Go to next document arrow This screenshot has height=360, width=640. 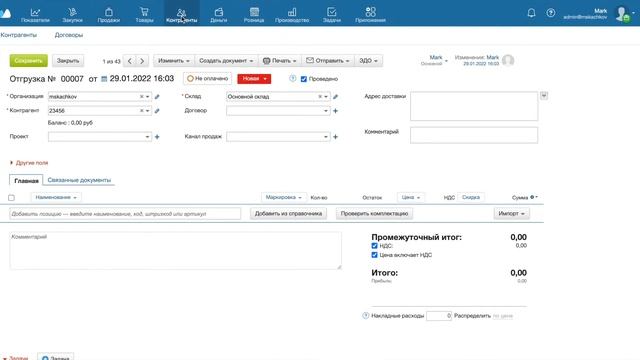tap(142, 61)
